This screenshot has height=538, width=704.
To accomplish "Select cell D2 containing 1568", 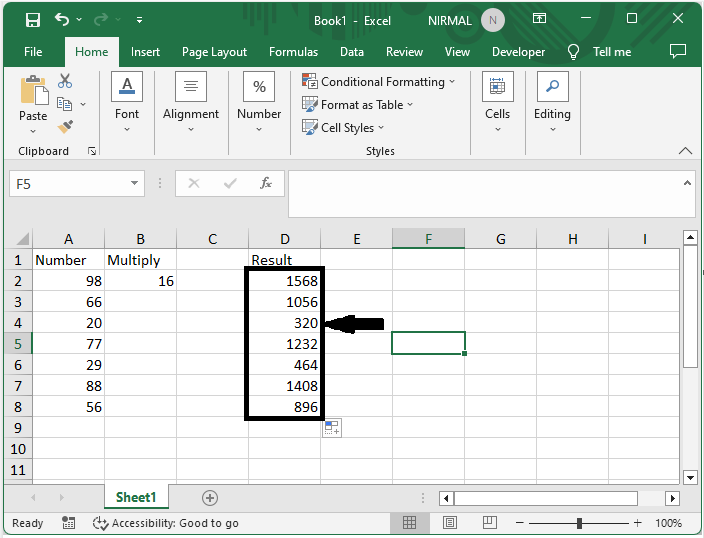I will (x=285, y=281).
